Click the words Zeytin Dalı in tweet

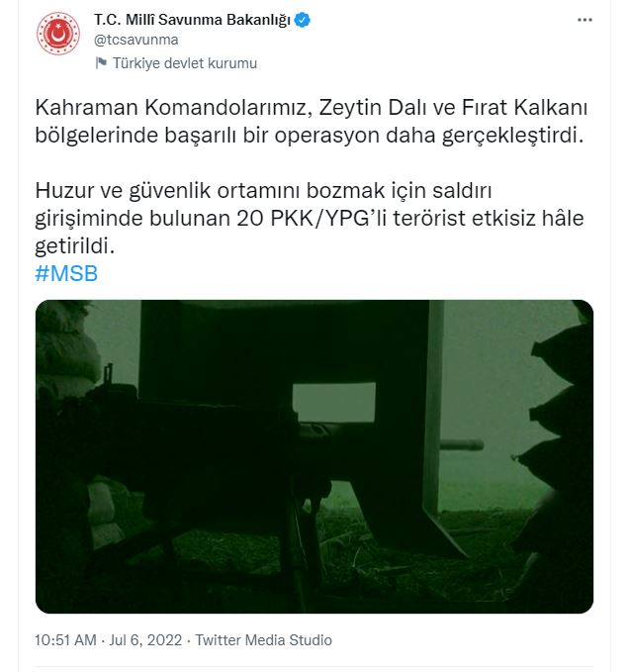coord(372,108)
